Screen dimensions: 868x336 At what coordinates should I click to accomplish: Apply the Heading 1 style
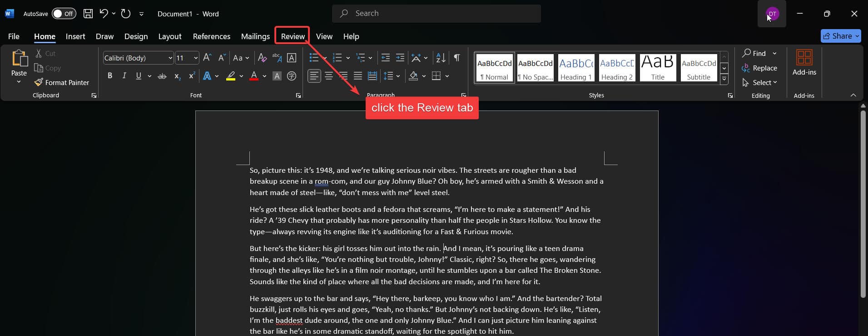[x=576, y=67]
